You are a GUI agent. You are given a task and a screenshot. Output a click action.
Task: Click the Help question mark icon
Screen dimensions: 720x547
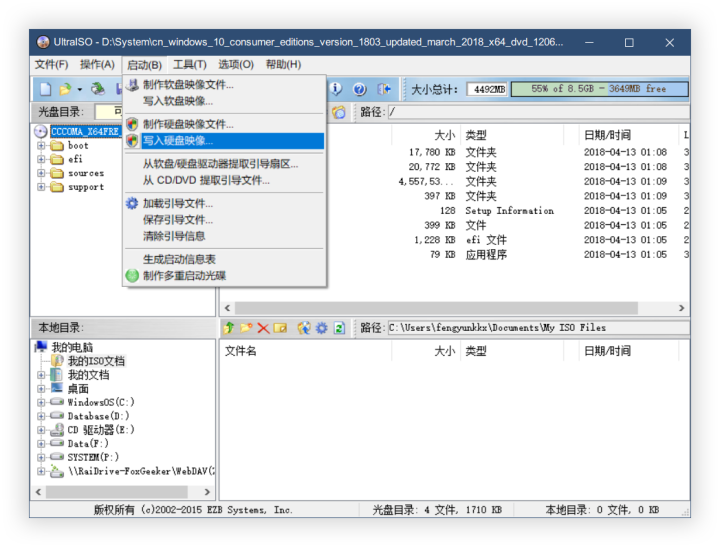pyautogui.click(x=360, y=89)
